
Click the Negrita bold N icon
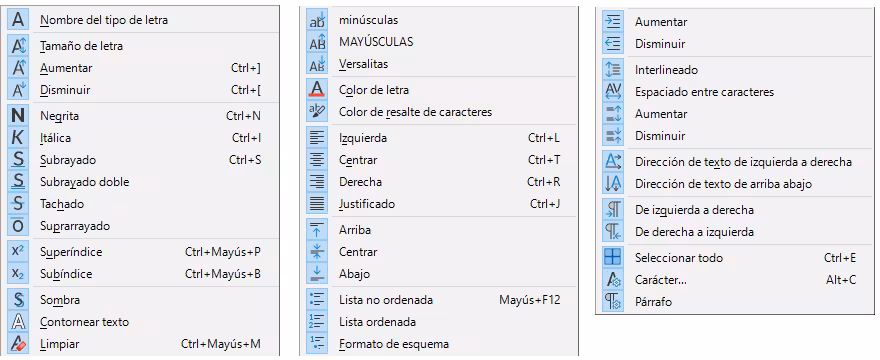click(19, 116)
